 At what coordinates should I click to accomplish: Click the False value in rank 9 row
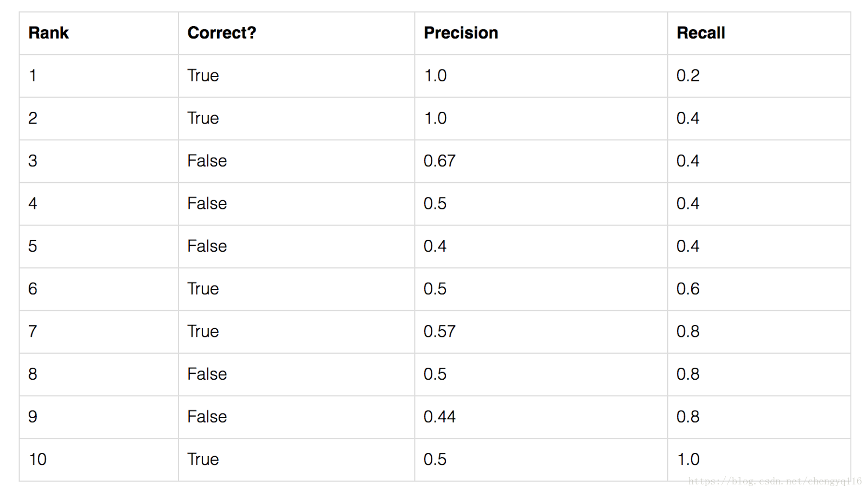click(207, 417)
